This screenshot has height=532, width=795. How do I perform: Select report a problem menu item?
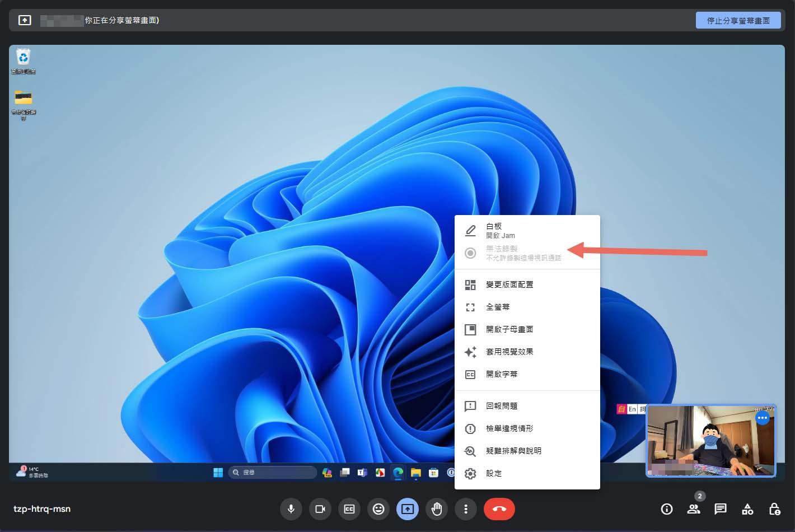pyautogui.click(x=527, y=406)
